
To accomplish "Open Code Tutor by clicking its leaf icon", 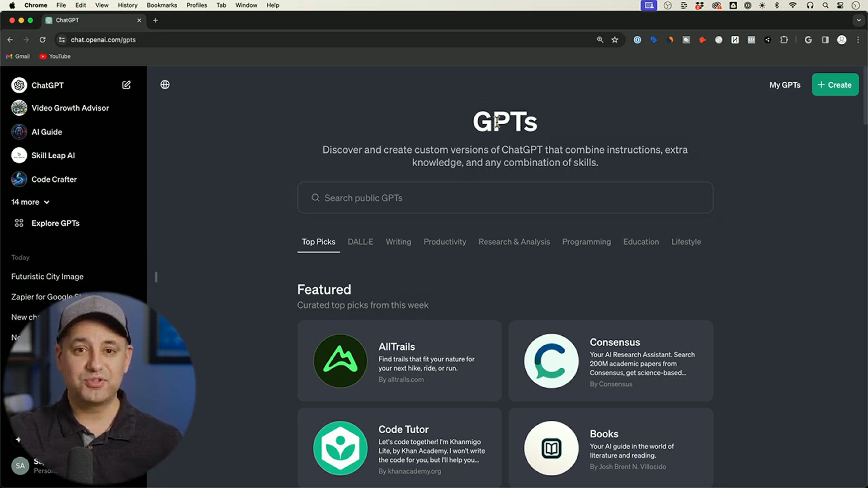I will tap(340, 448).
